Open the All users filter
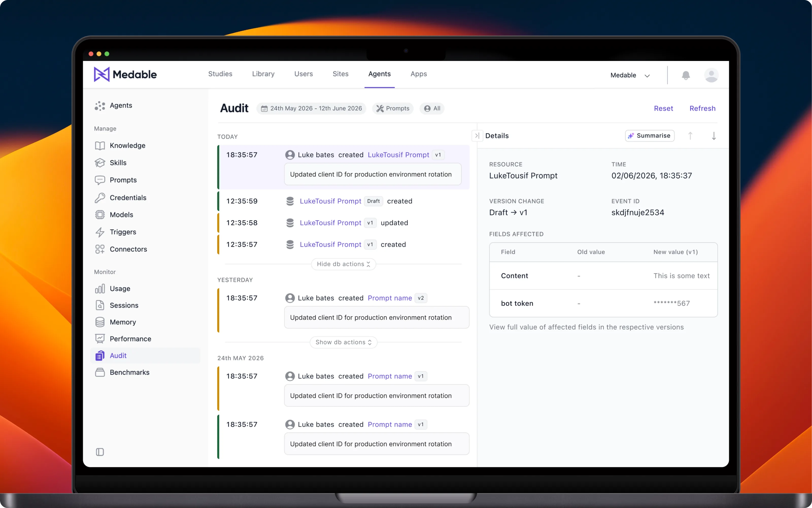This screenshot has width=812, height=508. pyautogui.click(x=432, y=108)
